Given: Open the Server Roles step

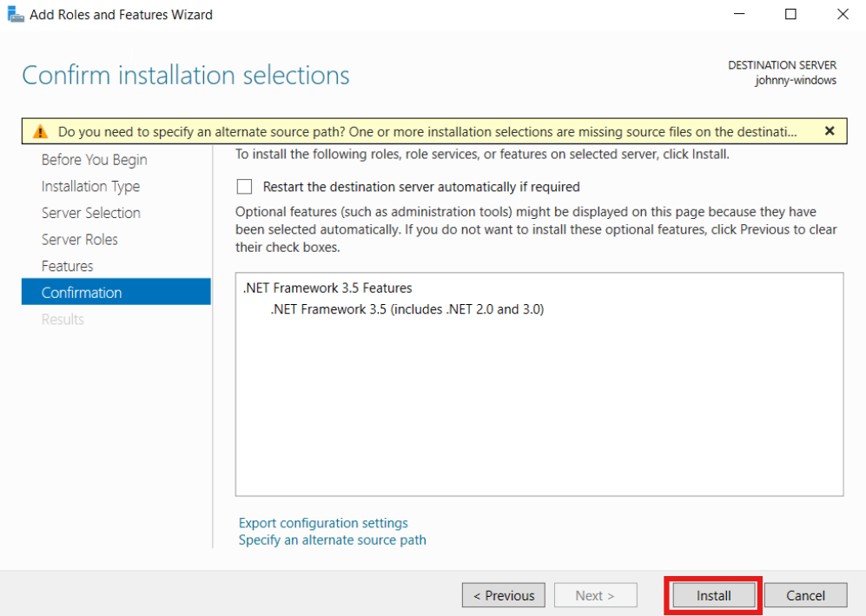Looking at the screenshot, I should pyautogui.click(x=80, y=239).
